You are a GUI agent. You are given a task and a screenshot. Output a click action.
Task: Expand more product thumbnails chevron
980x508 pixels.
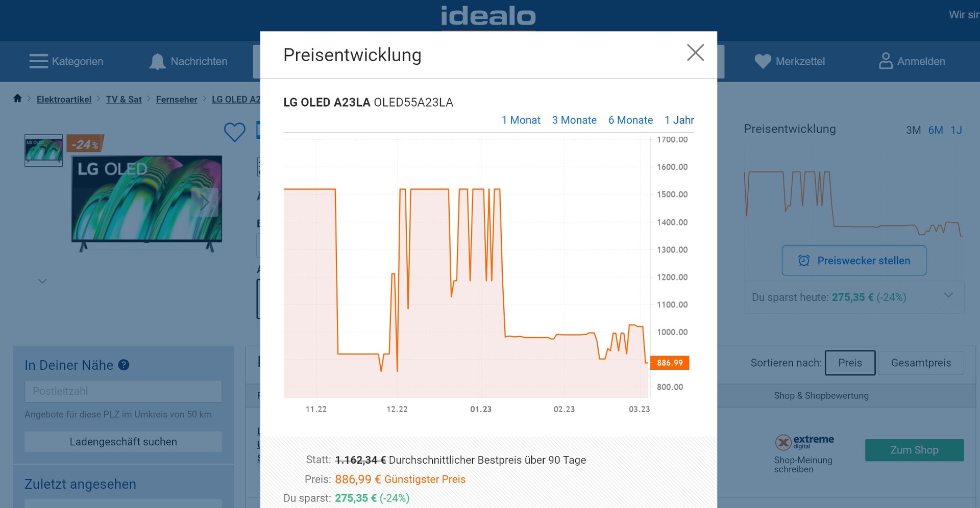click(42, 281)
